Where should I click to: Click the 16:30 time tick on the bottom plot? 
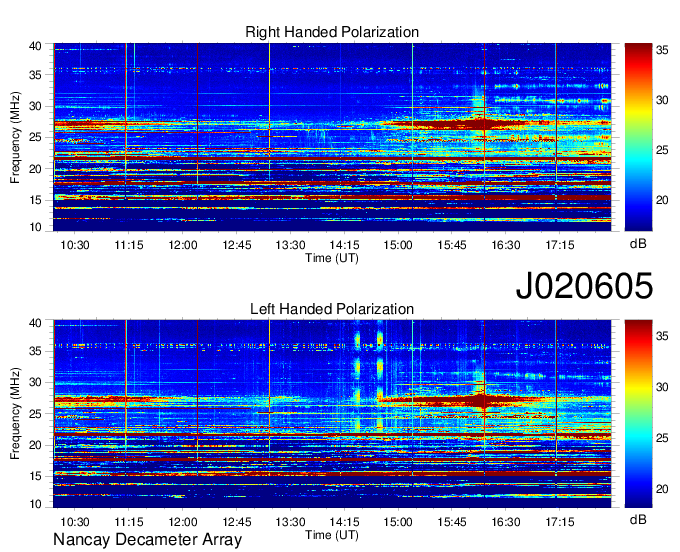(x=506, y=522)
